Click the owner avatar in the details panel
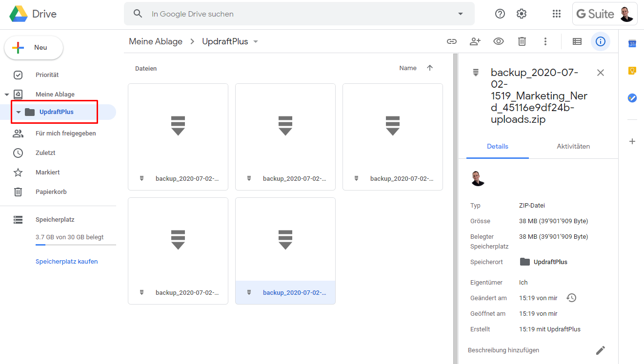The image size is (644, 364). pos(478,178)
